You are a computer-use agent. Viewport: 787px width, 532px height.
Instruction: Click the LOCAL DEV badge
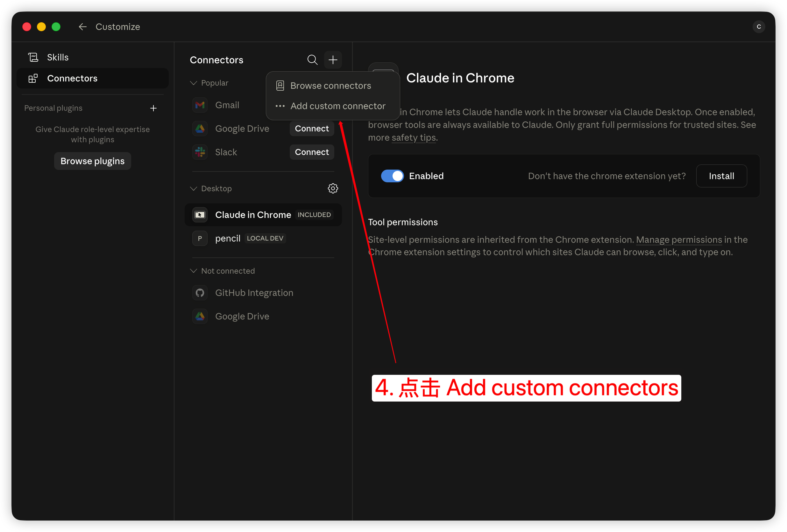click(x=265, y=238)
